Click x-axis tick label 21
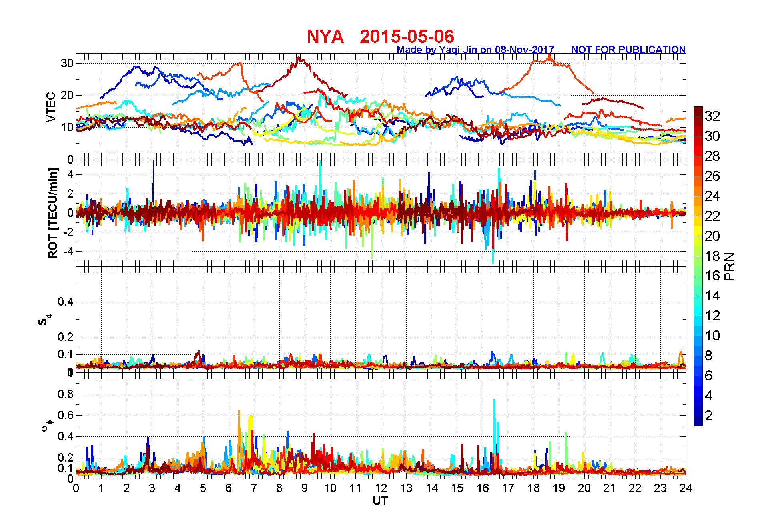 pyautogui.click(x=610, y=488)
